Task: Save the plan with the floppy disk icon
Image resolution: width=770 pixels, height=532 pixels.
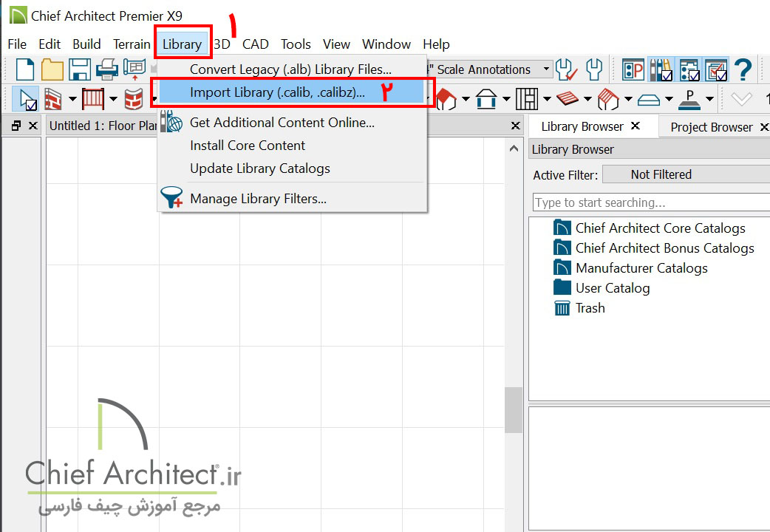Action: 79,69
